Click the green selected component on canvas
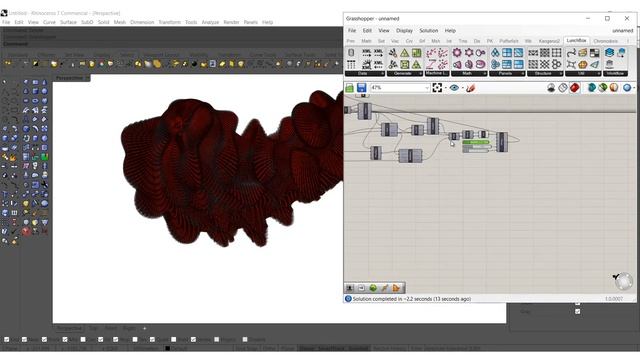This screenshot has height=360, width=640. [x=476, y=142]
